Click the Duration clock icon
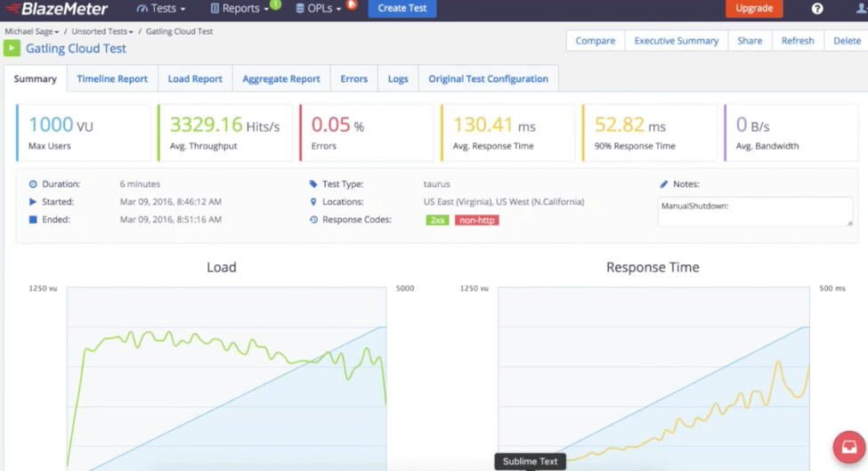Image resolution: width=868 pixels, height=471 pixels. [33, 183]
